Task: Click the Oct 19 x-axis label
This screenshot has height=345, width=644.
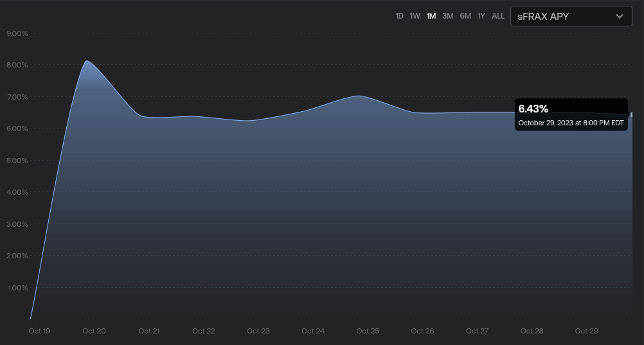Action: pyautogui.click(x=40, y=331)
